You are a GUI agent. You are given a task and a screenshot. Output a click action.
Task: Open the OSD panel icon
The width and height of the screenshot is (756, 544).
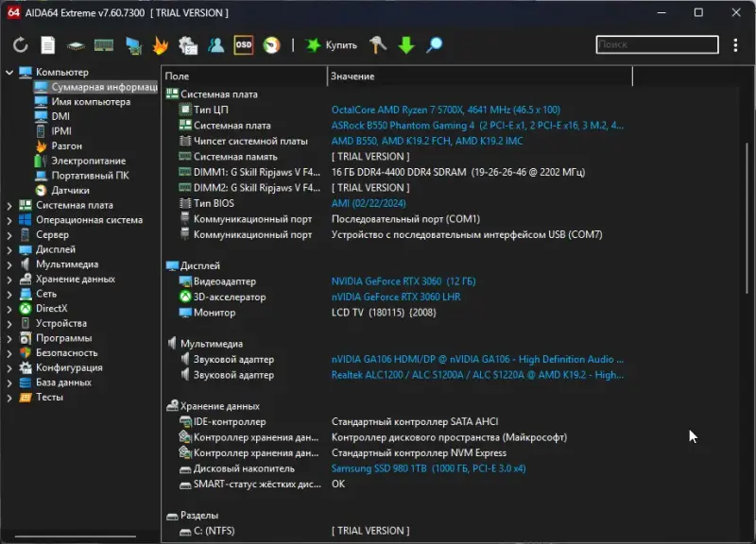pos(244,44)
